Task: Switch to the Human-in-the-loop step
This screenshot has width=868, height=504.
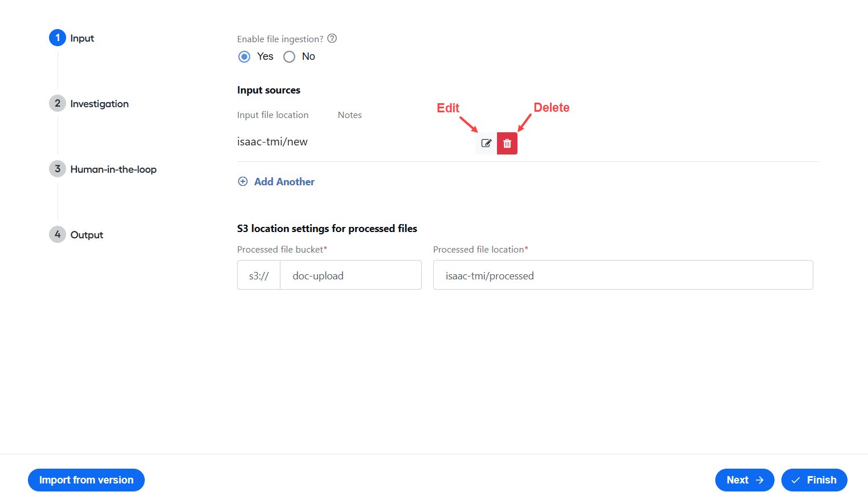Action: (x=113, y=169)
